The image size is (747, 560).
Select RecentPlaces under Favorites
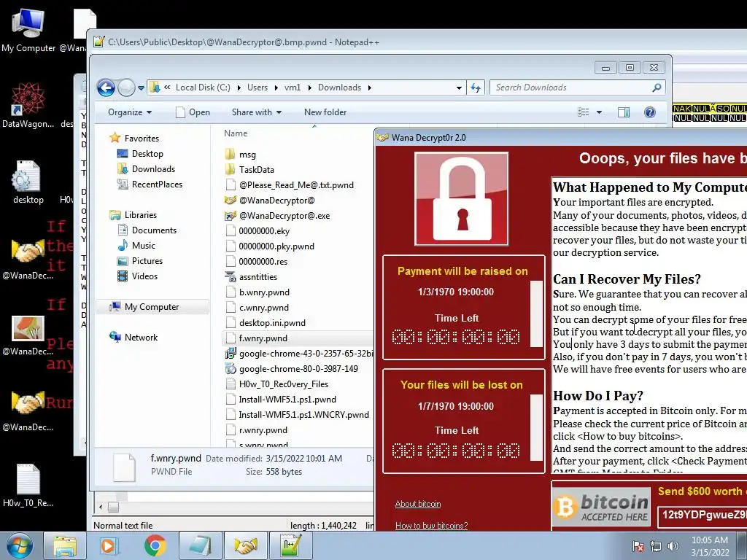(150, 184)
